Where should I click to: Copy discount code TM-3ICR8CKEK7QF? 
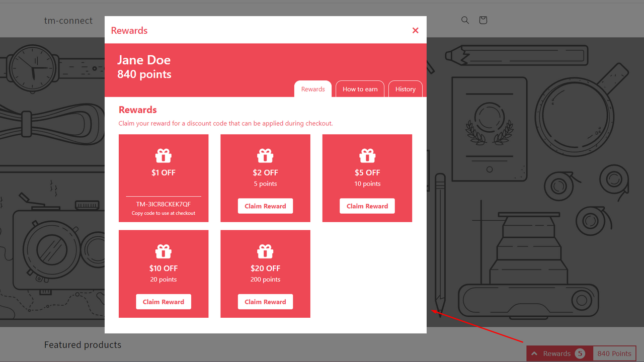(x=164, y=204)
